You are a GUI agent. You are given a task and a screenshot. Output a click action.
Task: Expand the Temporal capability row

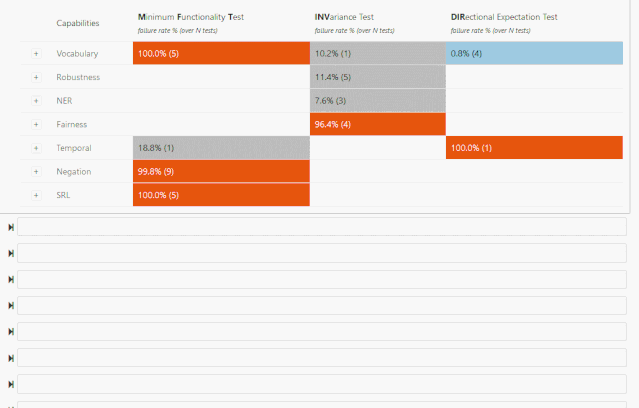coord(36,148)
